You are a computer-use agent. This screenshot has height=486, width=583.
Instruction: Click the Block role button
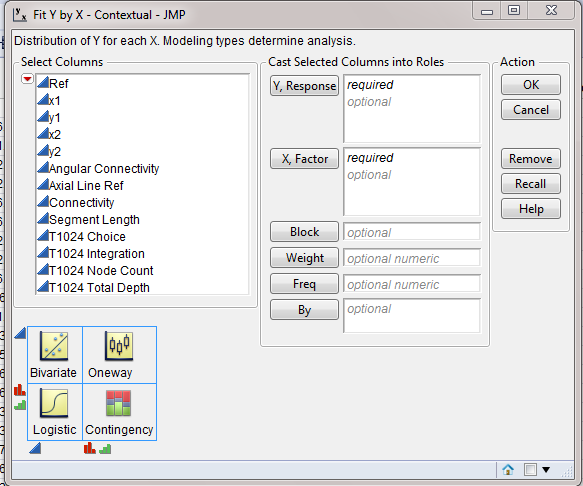[x=304, y=232]
